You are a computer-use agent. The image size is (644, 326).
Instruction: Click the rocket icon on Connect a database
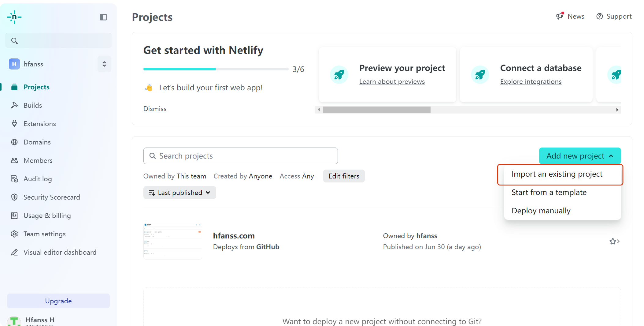click(480, 75)
